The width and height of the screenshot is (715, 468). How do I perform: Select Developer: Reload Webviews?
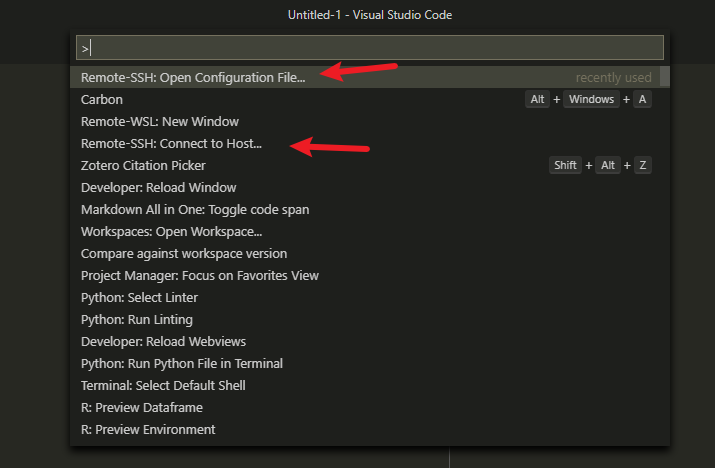coord(369,341)
